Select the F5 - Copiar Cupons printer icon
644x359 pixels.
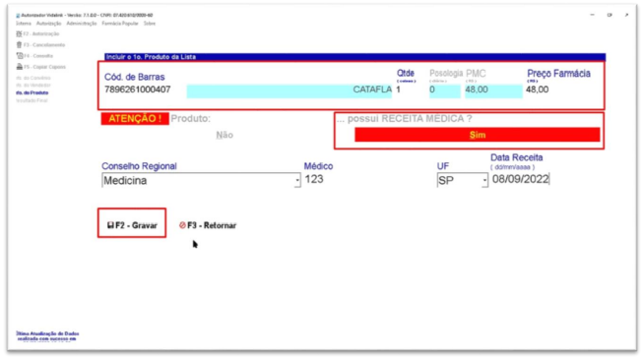pyautogui.click(x=20, y=67)
